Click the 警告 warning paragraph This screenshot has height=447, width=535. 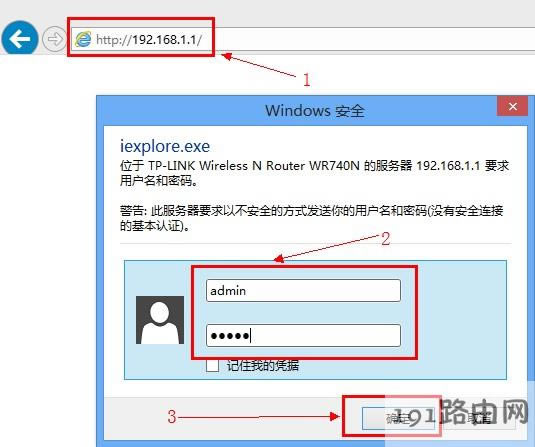pos(311,218)
